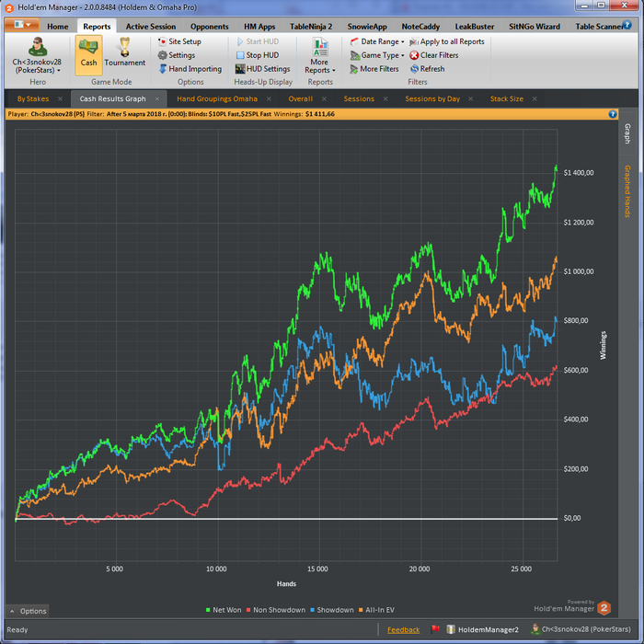The image size is (644, 644).
Task: Open the Table Scanner tab
Action: point(598,27)
